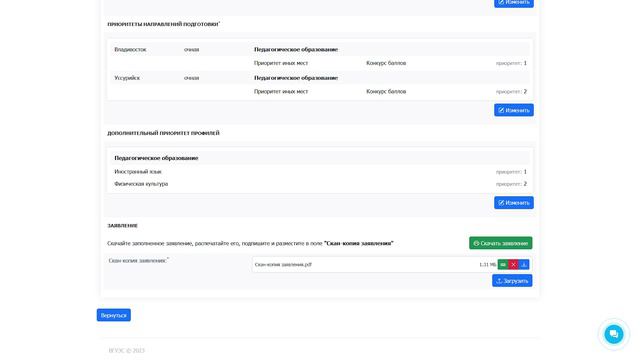Click the partially visible 'Изменить' button at the top
Screen dimensions: 640x360
point(513,3)
